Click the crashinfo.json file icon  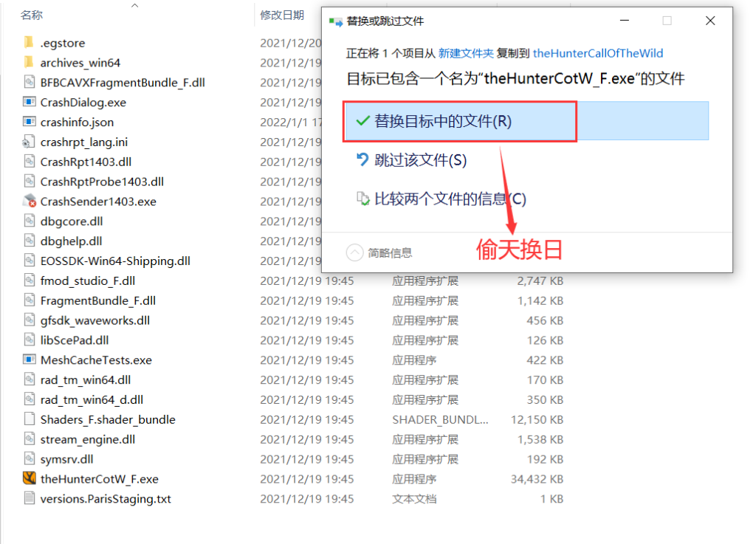[x=29, y=122]
